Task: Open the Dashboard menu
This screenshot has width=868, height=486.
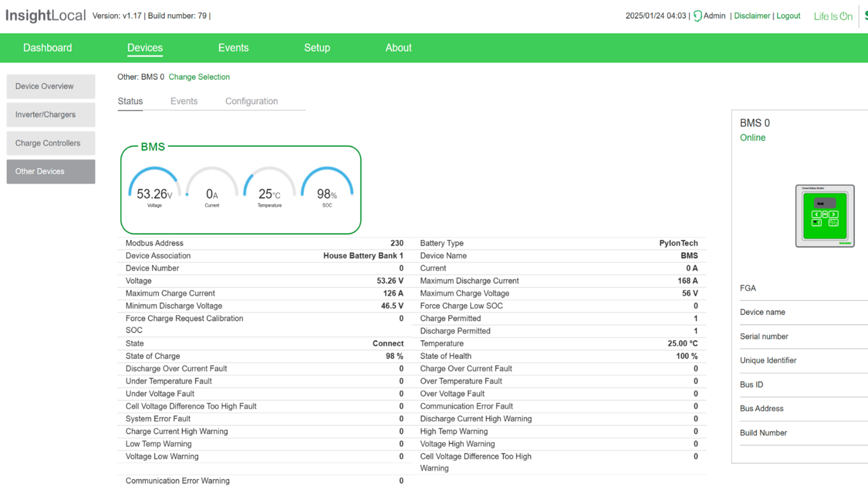Action: pos(47,48)
